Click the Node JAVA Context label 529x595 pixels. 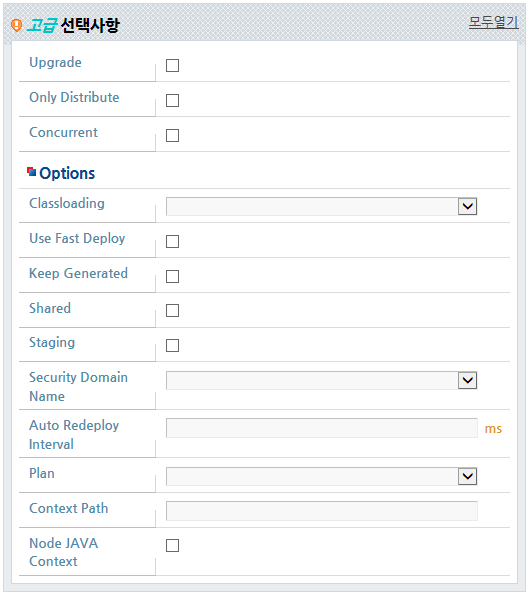[64, 552]
